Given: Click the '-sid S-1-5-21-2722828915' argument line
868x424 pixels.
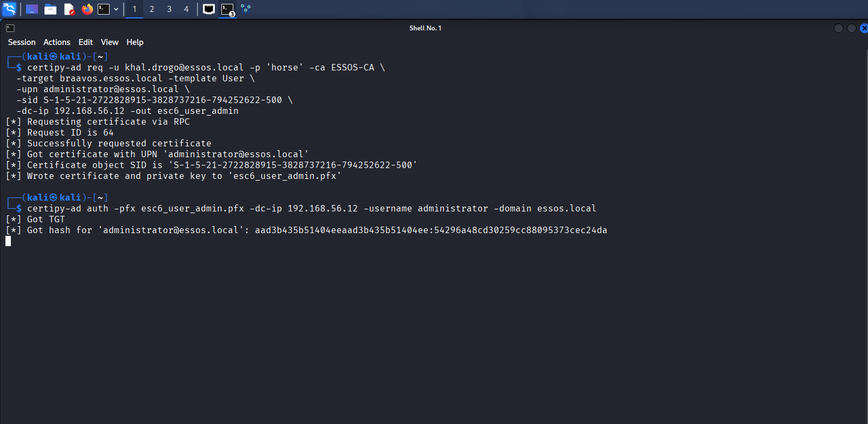Looking at the screenshot, I should point(155,100).
